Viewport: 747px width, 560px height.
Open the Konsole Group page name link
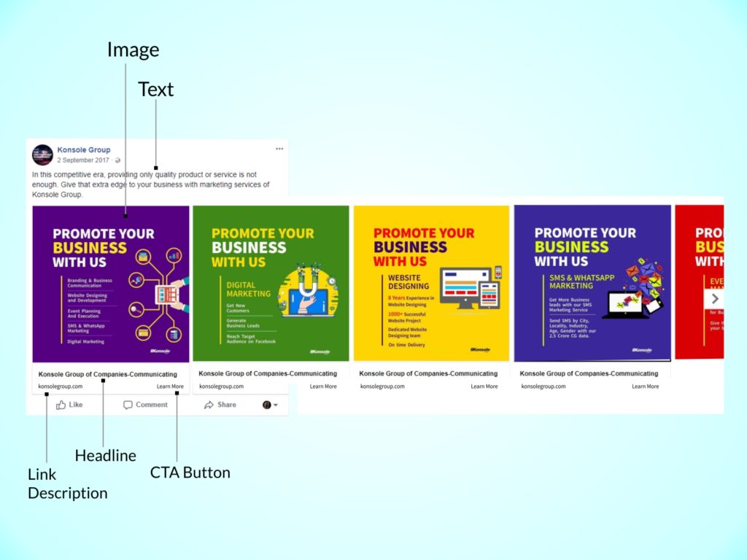pos(84,149)
